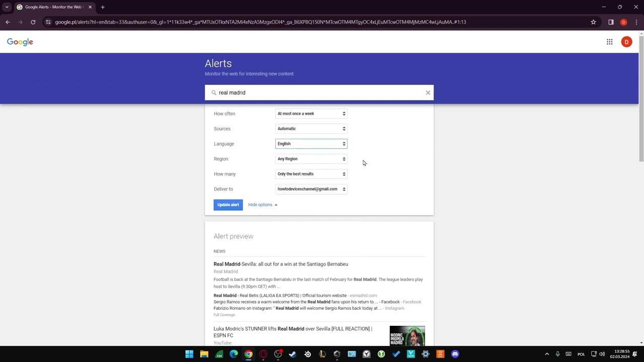Open the blue checkmark app on taskbar
The image size is (644, 362).
pos(396,354)
